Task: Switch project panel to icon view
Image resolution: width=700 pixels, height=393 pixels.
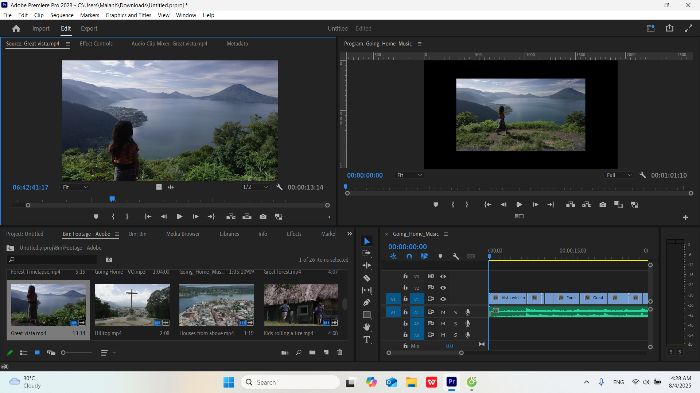Action: (37, 352)
